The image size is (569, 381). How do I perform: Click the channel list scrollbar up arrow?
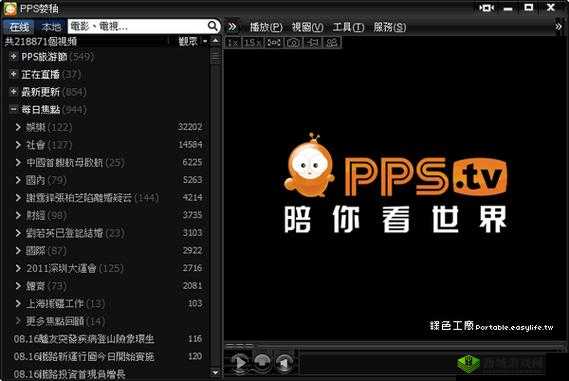coord(215,40)
